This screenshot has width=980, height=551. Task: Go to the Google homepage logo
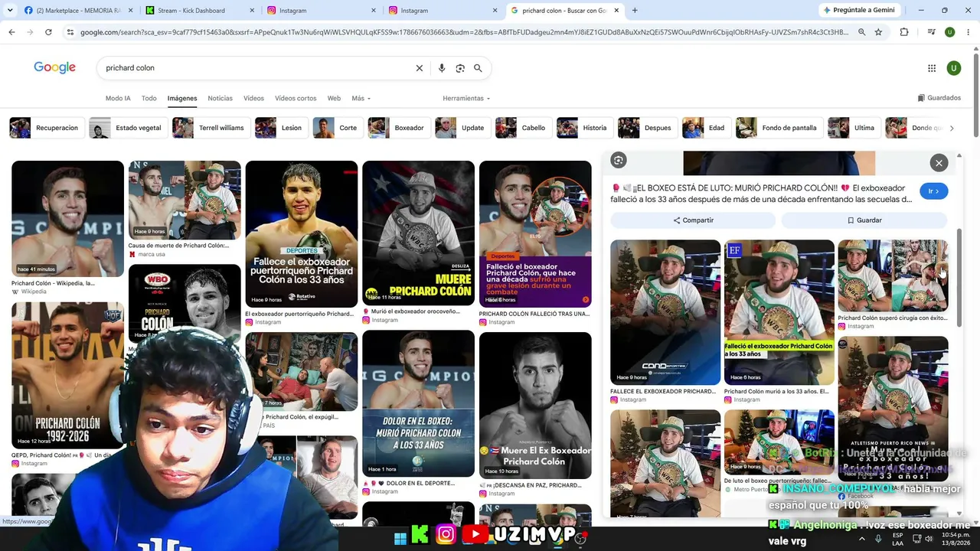point(54,67)
